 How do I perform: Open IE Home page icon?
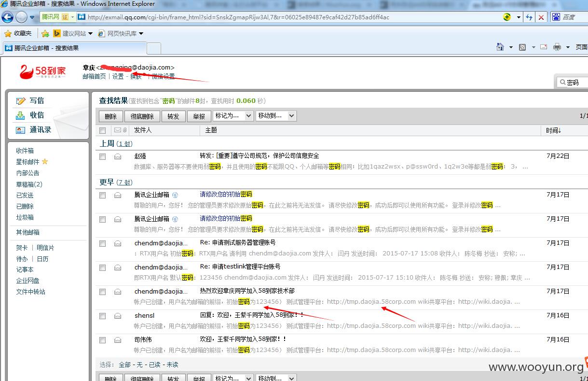(x=500, y=47)
